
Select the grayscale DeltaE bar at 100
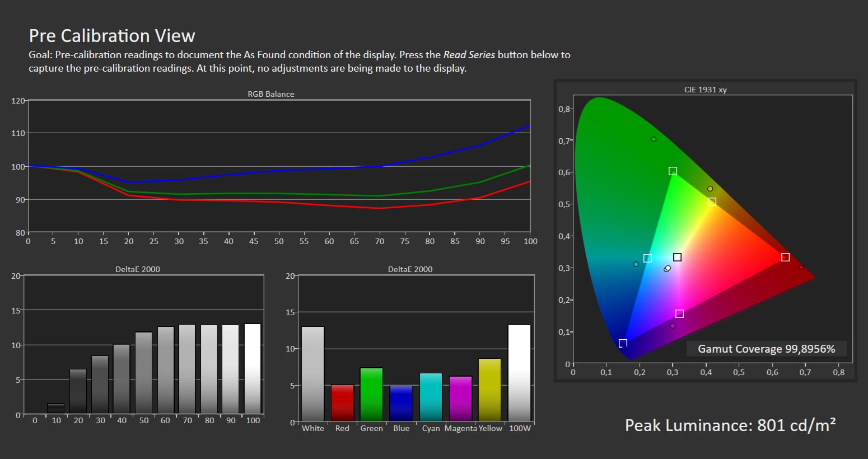tap(253, 368)
